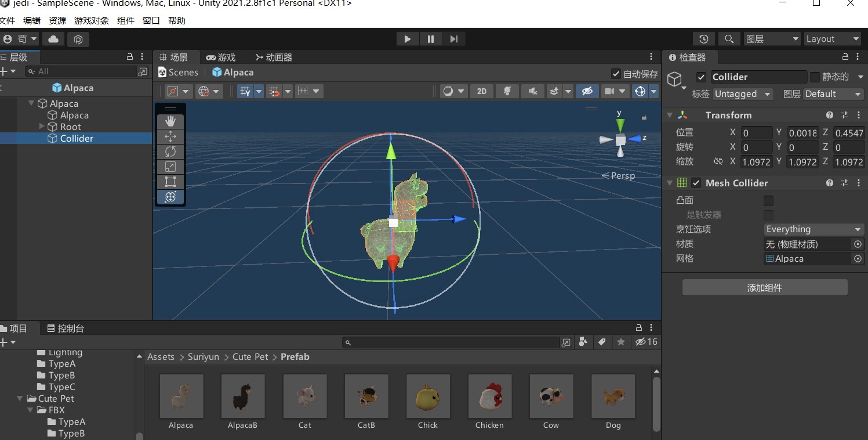This screenshot has width=868, height=440.
Task: Mute scene audio in Scene view toolbar
Action: click(532, 91)
